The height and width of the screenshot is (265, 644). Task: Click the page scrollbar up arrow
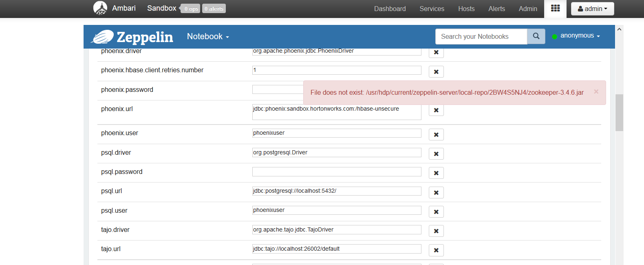point(619,29)
